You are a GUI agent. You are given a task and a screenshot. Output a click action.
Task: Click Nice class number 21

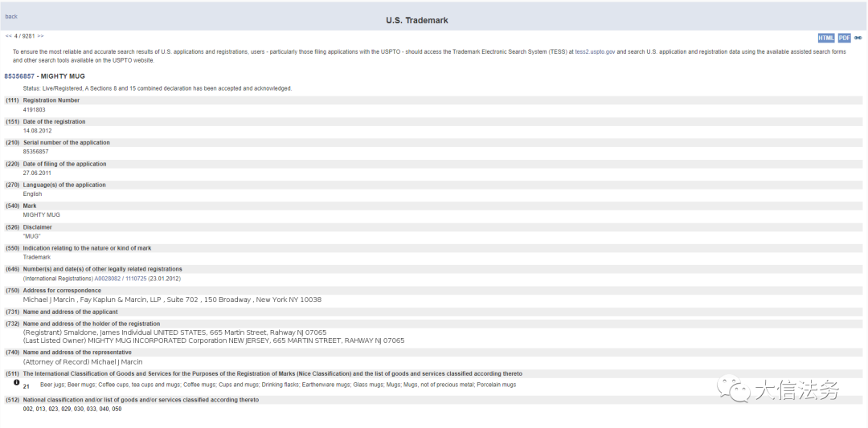point(27,386)
